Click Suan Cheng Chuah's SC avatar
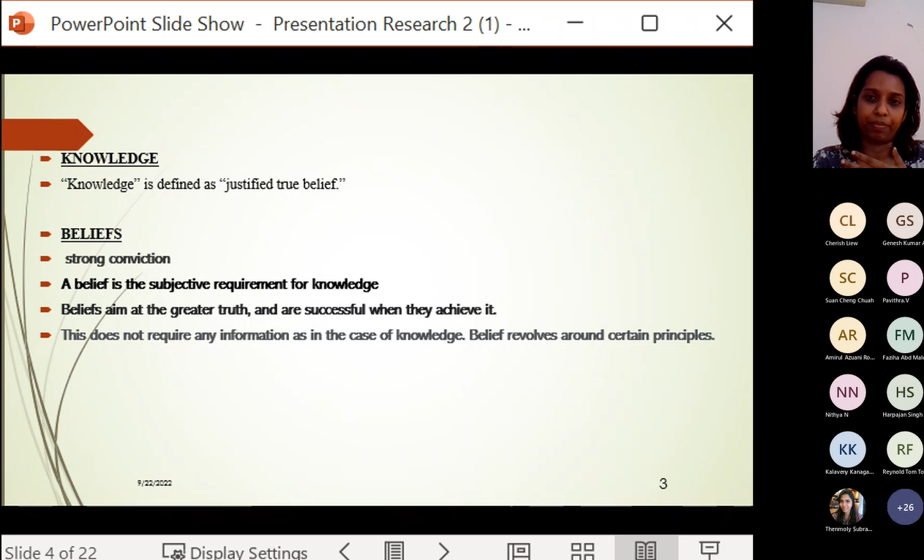 pyautogui.click(x=847, y=278)
